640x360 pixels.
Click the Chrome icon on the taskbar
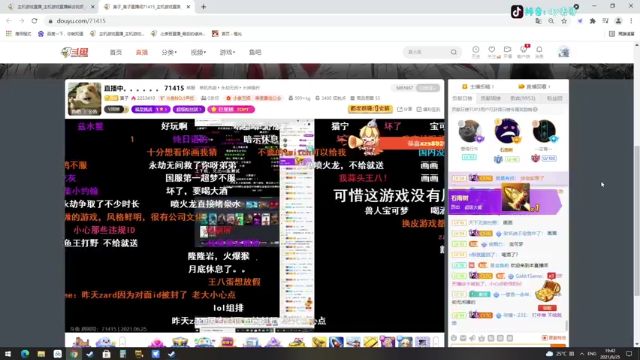tap(74, 354)
